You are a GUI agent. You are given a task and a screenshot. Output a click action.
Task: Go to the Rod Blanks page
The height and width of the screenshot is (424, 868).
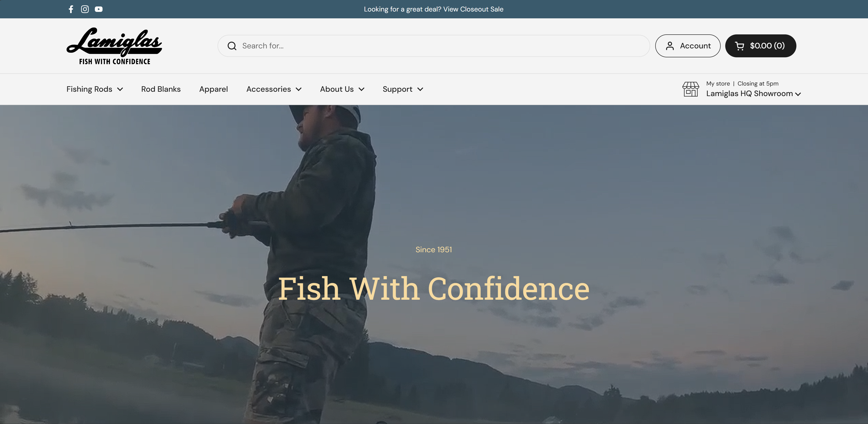pyautogui.click(x=161, y=89)
